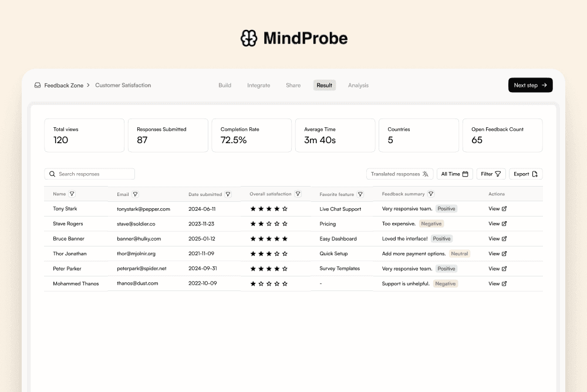Click filter icon on Overall satisfaction column
Screen dimensions: 587x392
pos(298,194)
